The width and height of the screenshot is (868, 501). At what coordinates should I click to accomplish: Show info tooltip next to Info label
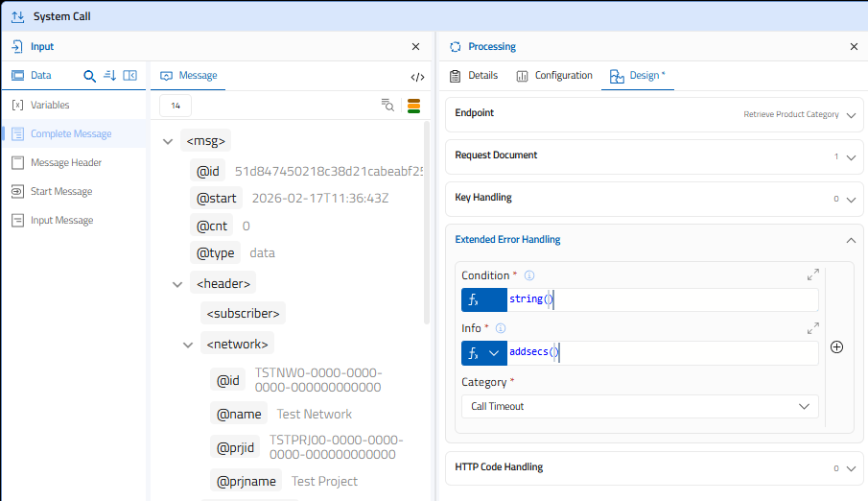(500, 328)
